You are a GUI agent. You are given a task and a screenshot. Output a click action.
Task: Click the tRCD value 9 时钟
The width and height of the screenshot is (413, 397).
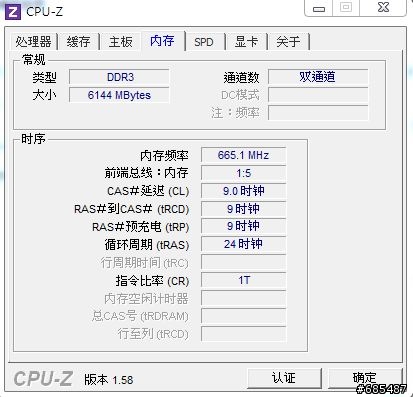pyautogui.click(x=243, y=209)
